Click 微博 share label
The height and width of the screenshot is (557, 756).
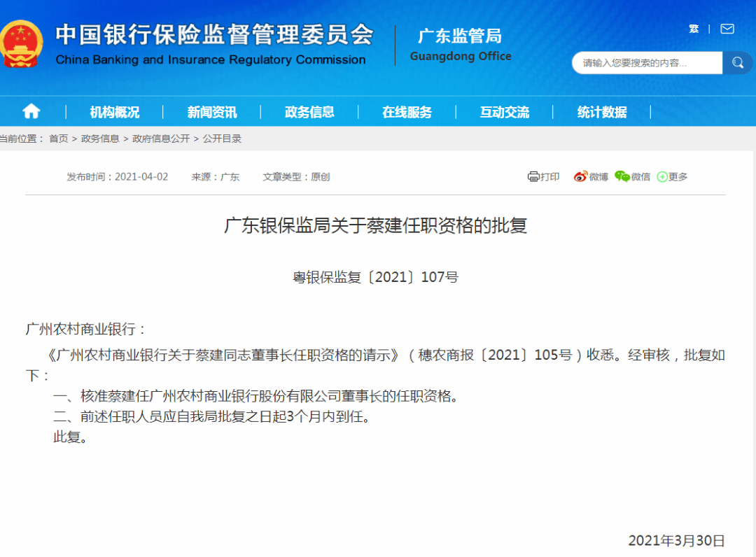(598, 177)
